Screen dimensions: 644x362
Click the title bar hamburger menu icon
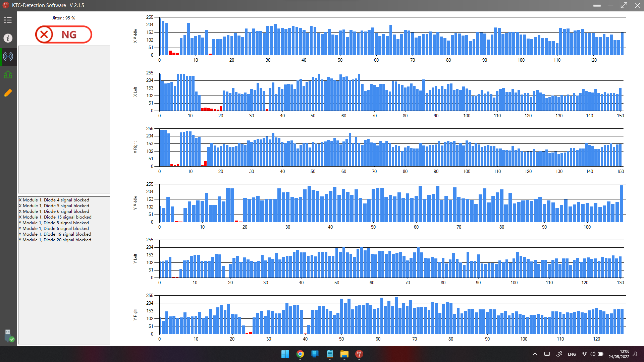597,5
